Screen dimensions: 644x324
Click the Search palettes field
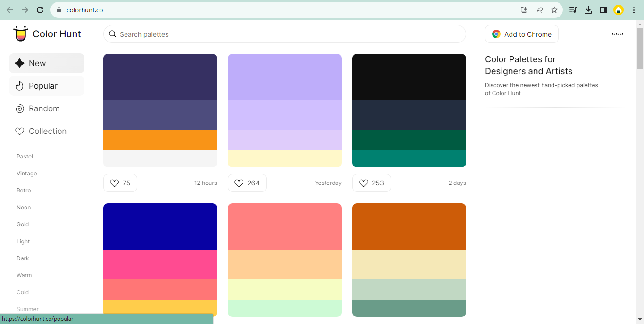pos(284,34)
